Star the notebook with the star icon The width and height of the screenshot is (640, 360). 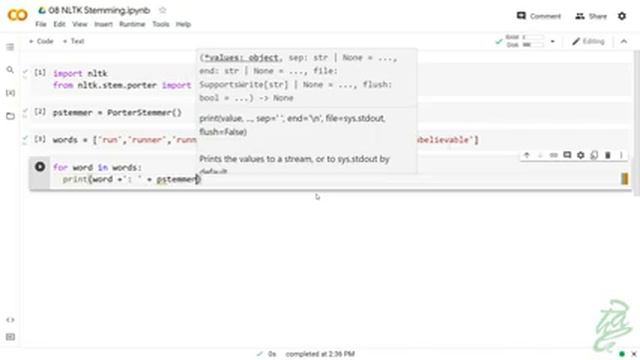(162, 10)
